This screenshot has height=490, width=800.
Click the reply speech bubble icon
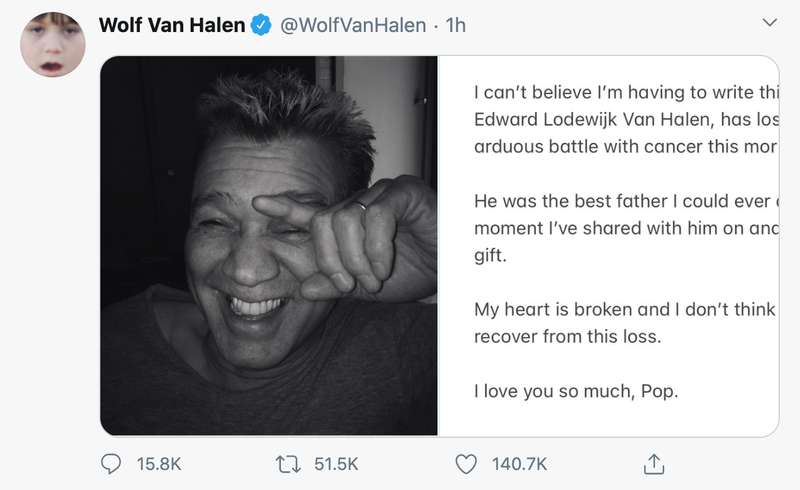pyautogui.click(x=112, y=464)
